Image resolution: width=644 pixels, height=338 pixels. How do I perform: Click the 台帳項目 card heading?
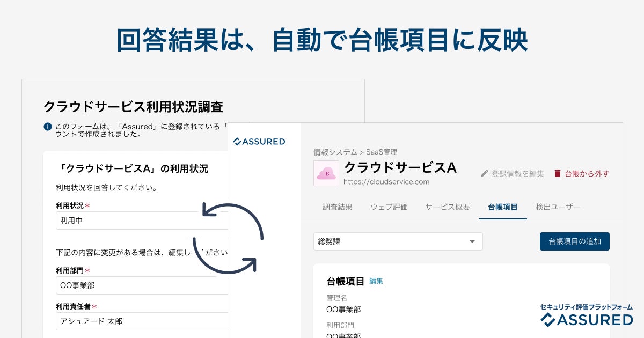pyautogui.click(x=346, y=281)
